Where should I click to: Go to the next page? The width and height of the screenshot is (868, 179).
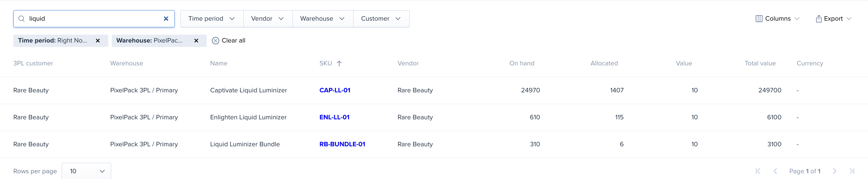point(834,171)
